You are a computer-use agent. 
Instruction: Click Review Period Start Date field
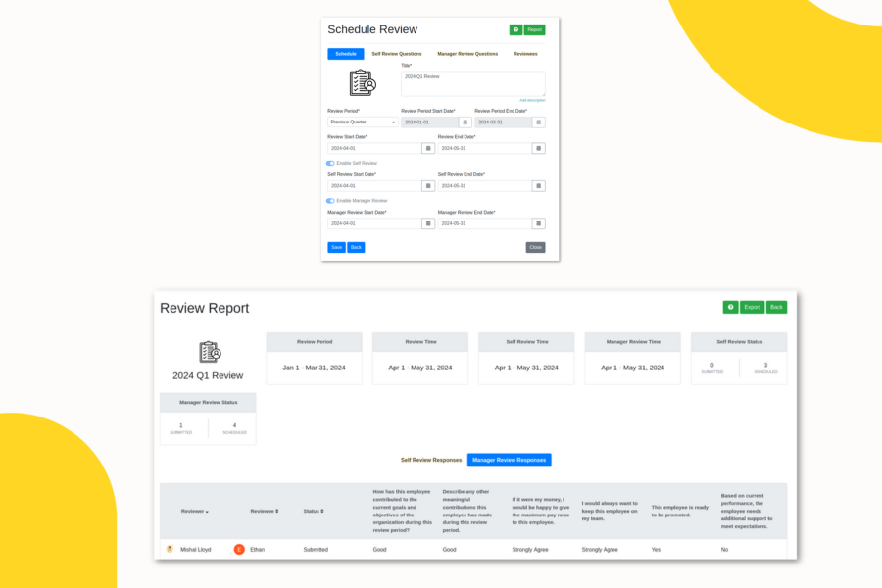point(430,122)
